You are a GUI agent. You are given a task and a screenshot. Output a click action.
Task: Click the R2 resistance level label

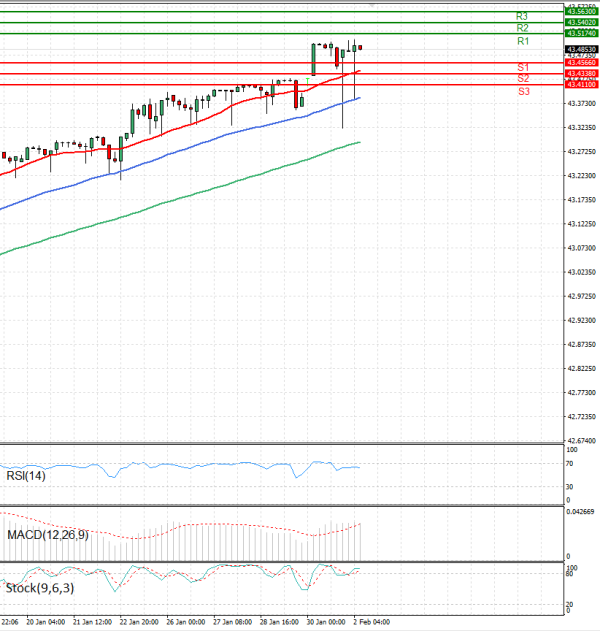522,29
